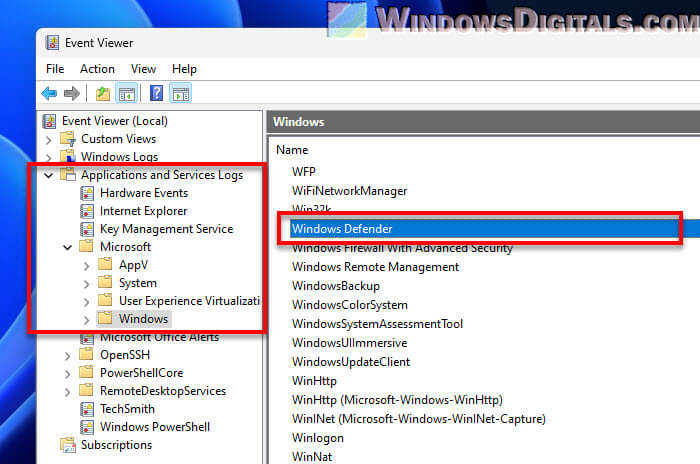The width and height of the screenshot is (700, 464).
Task: Click the RemoteDesktopServices folder icon
Action: [x=86, y=391]
